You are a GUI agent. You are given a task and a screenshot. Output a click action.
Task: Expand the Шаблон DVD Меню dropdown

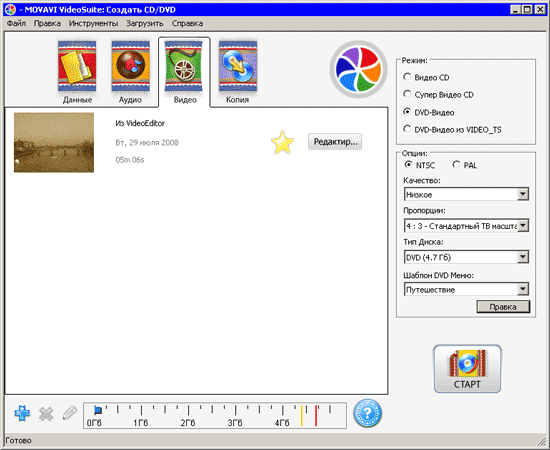[523, 289]
